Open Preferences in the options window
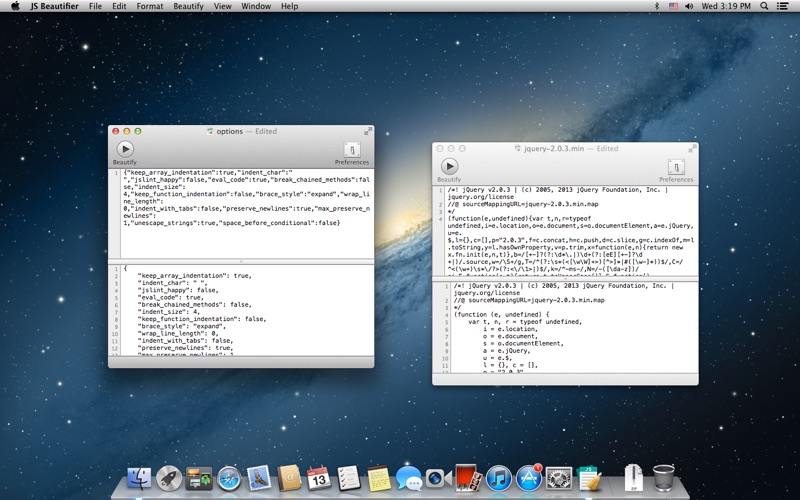 click(x=352, y=149)
